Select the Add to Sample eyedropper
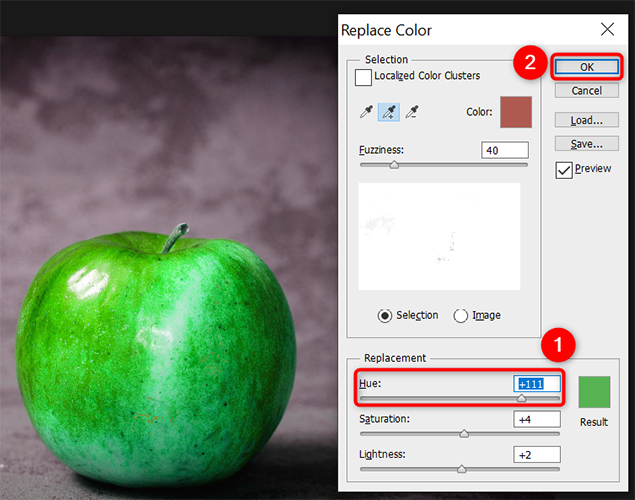 coord(388,112)
